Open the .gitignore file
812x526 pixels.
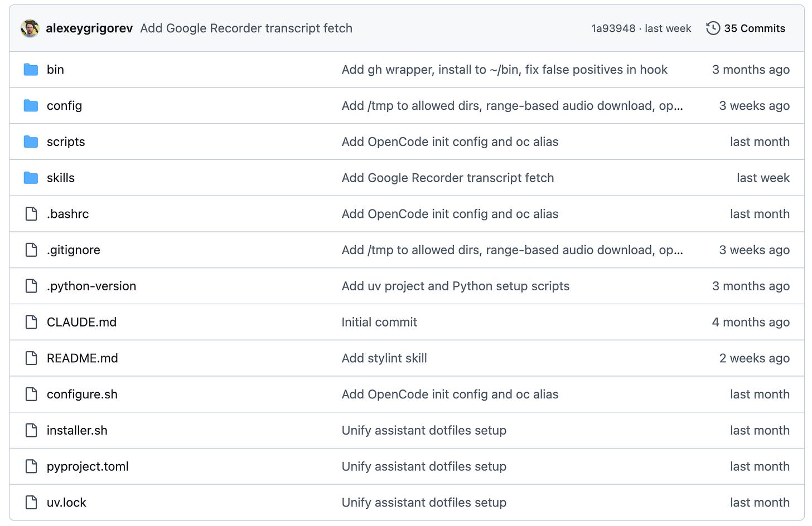[74, 250]
